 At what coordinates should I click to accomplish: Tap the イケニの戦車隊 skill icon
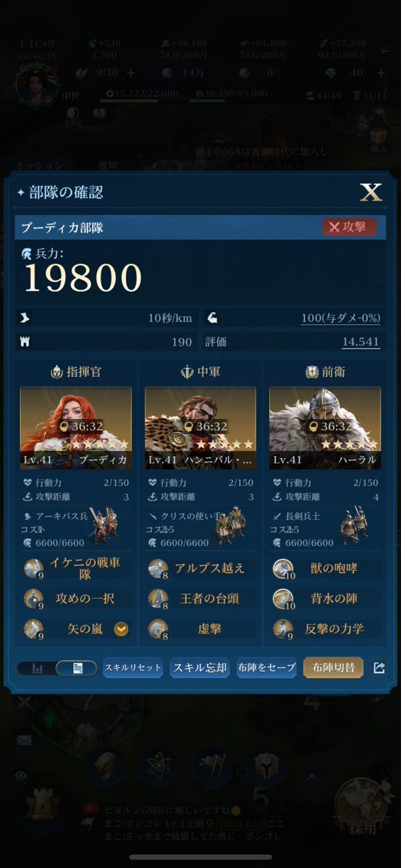click(33, 568)
